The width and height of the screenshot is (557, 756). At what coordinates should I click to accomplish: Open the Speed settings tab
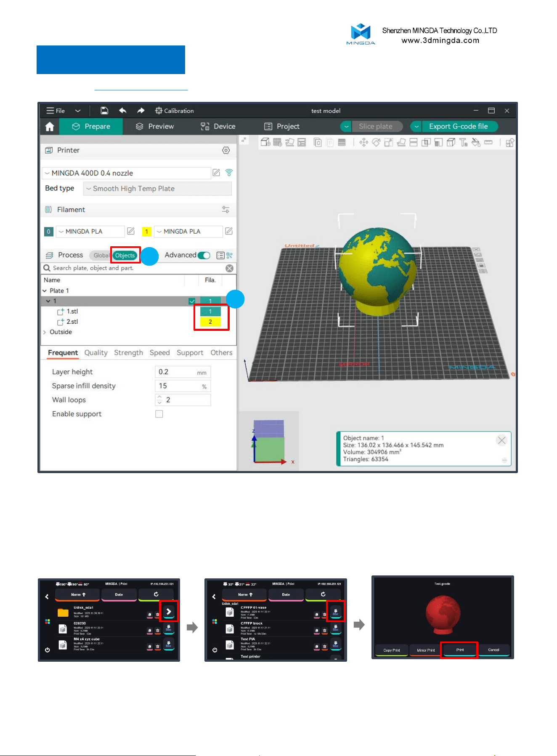(x=160, y=353)
